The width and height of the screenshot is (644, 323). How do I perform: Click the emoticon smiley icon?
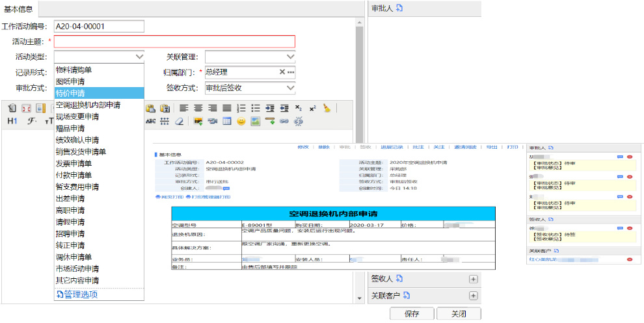click(x=241, y=121)
